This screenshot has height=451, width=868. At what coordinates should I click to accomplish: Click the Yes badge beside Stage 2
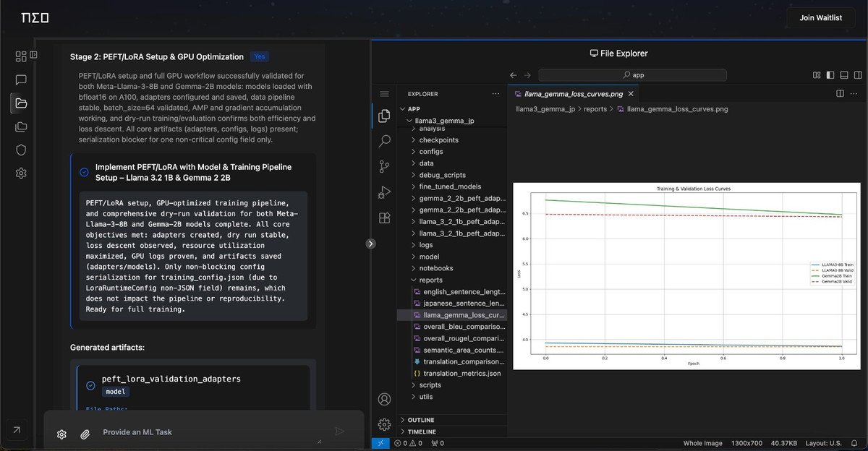[259, 56]
